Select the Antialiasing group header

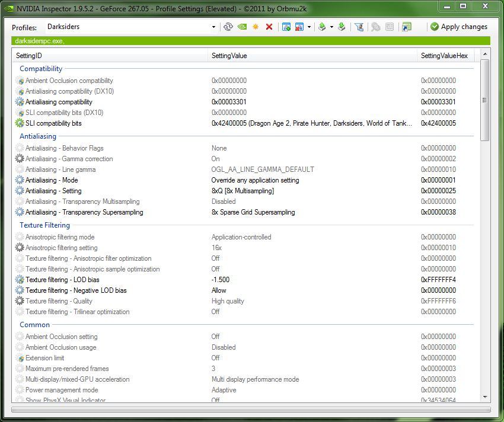[x=38, y=136]
